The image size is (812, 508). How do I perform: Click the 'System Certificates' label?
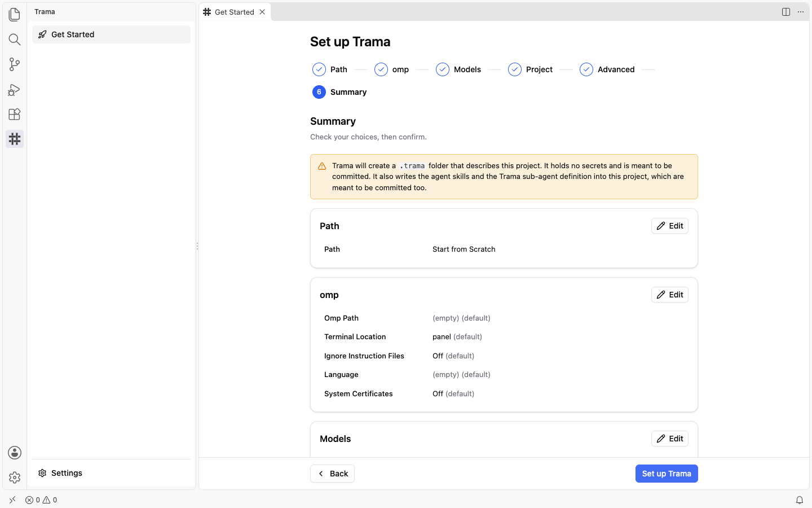[x=358, y=393]
